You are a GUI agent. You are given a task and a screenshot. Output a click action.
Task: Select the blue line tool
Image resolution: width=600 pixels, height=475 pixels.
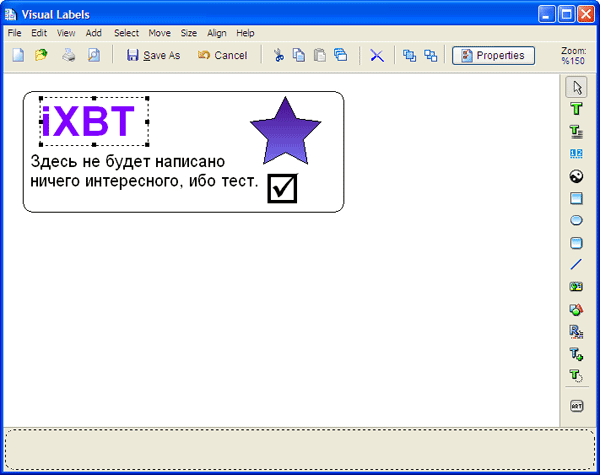click(576, 264)
